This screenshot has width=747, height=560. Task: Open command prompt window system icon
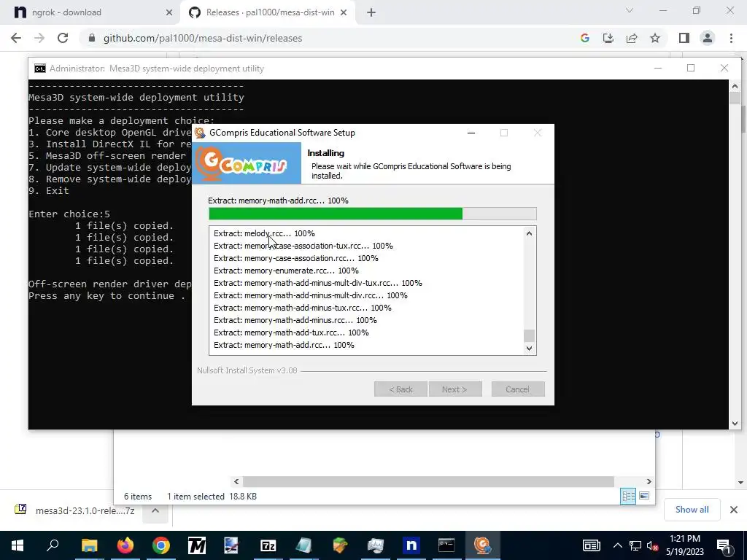point(40,69)
